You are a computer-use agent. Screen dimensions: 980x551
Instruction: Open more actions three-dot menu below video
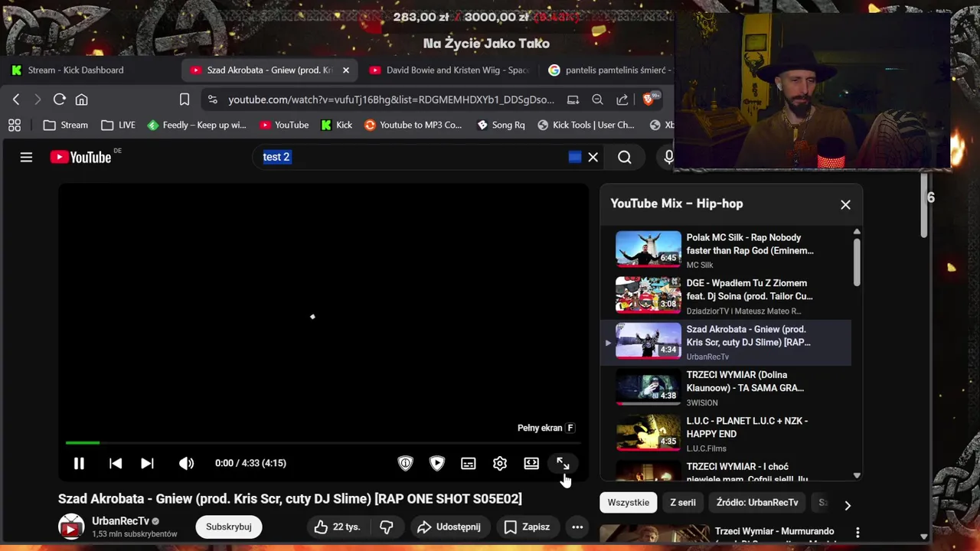coord(578,527)
